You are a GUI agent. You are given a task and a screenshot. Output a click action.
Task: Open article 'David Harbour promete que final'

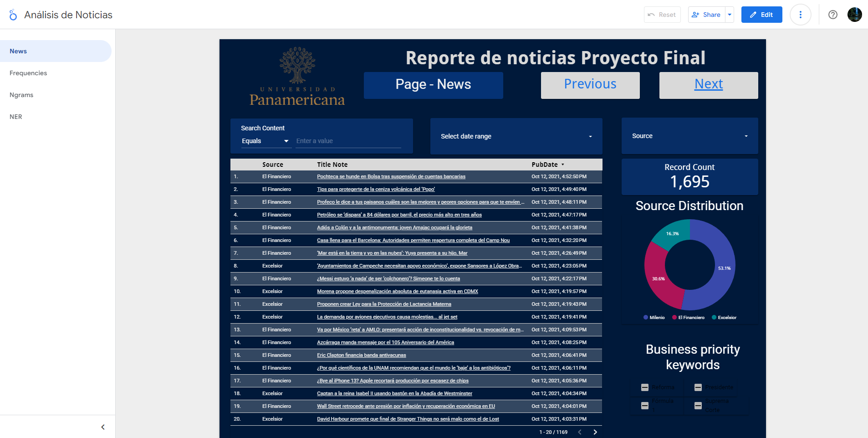click(408, 419)
